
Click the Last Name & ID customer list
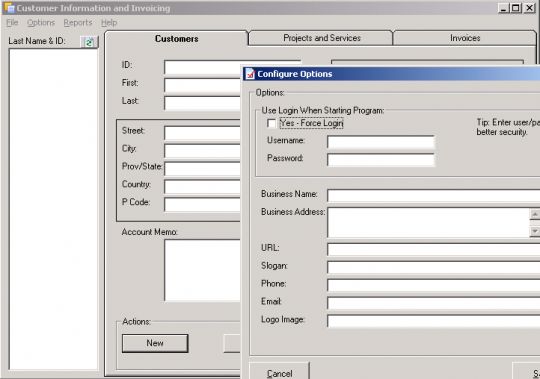tap(53, 209)
